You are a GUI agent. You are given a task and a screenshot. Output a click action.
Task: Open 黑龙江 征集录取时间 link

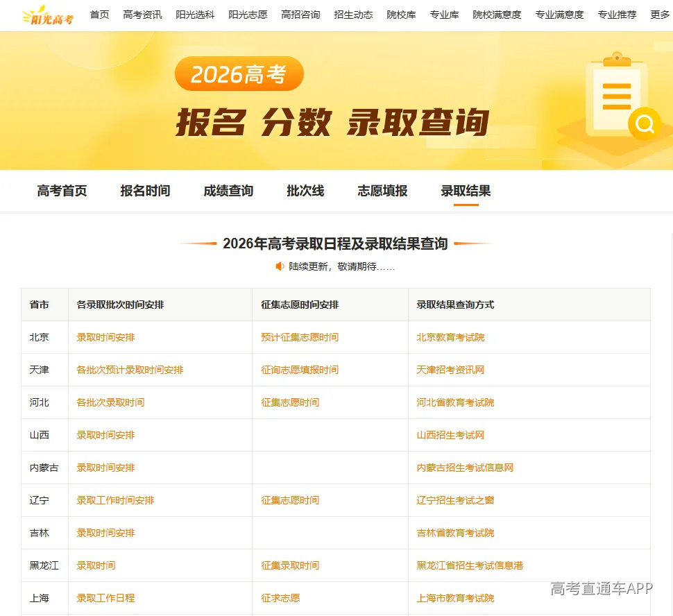(290, 566)
